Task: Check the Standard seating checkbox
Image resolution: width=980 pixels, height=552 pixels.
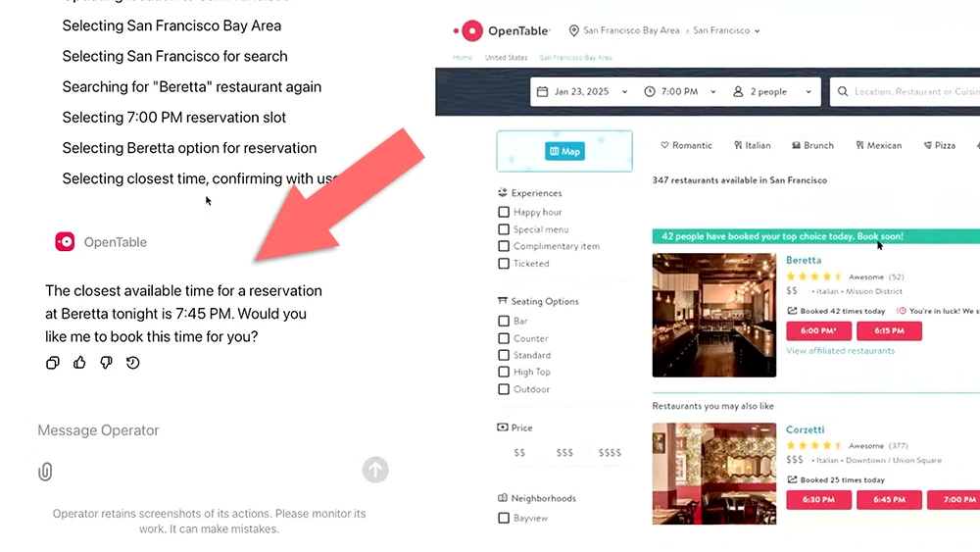Action: point(504,355)
